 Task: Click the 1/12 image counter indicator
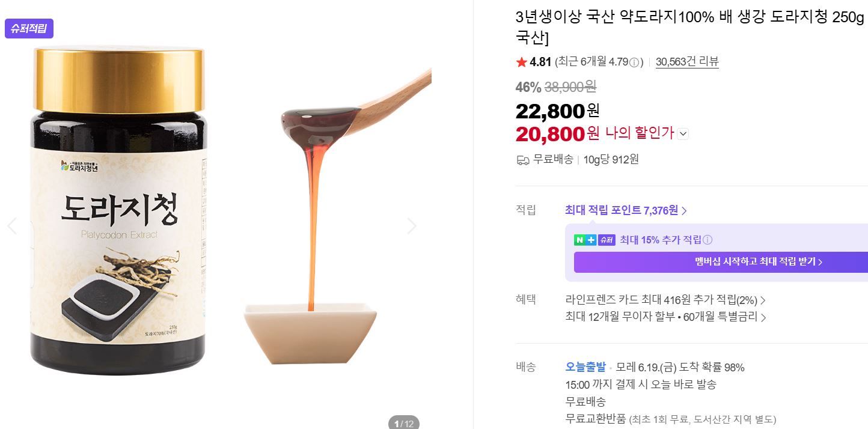pyautogui.click(x=404, y=423)
